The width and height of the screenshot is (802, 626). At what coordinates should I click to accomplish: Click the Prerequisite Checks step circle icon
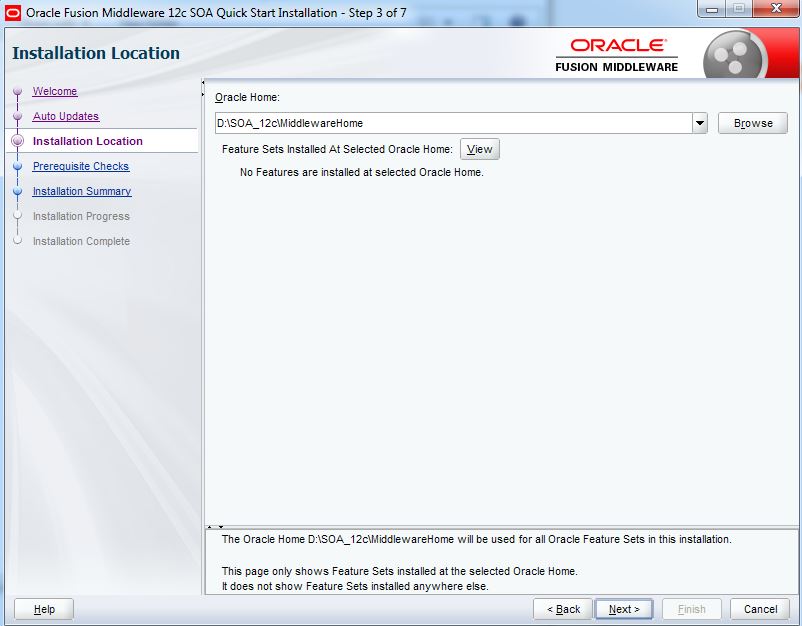coord(16,166)
